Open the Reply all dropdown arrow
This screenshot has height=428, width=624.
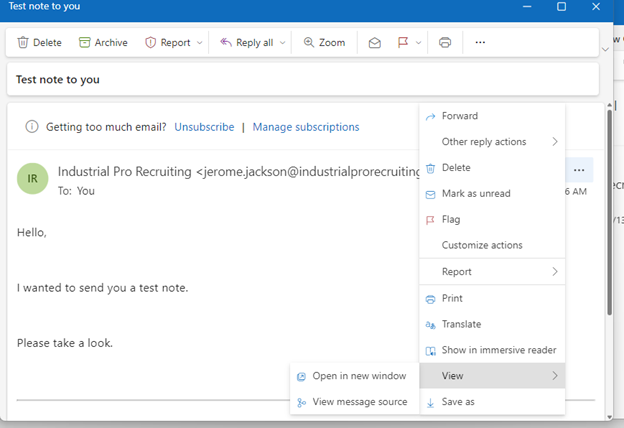point(283,43)
